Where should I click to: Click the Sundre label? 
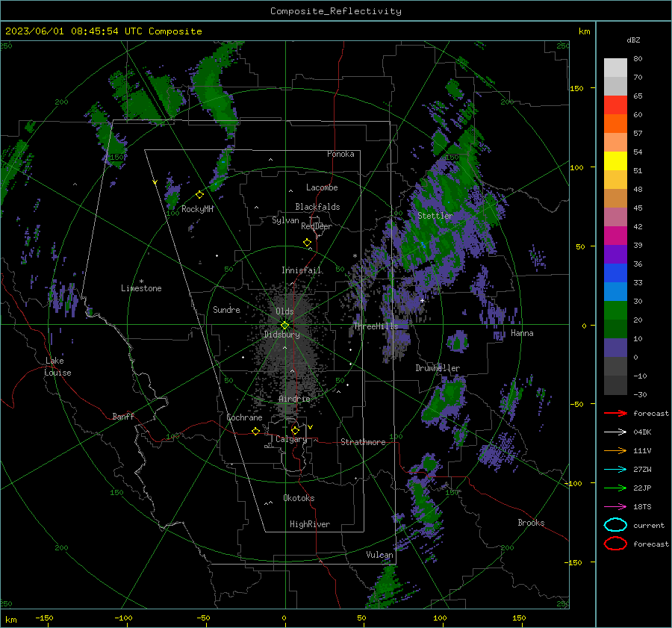tap(226, 310)
